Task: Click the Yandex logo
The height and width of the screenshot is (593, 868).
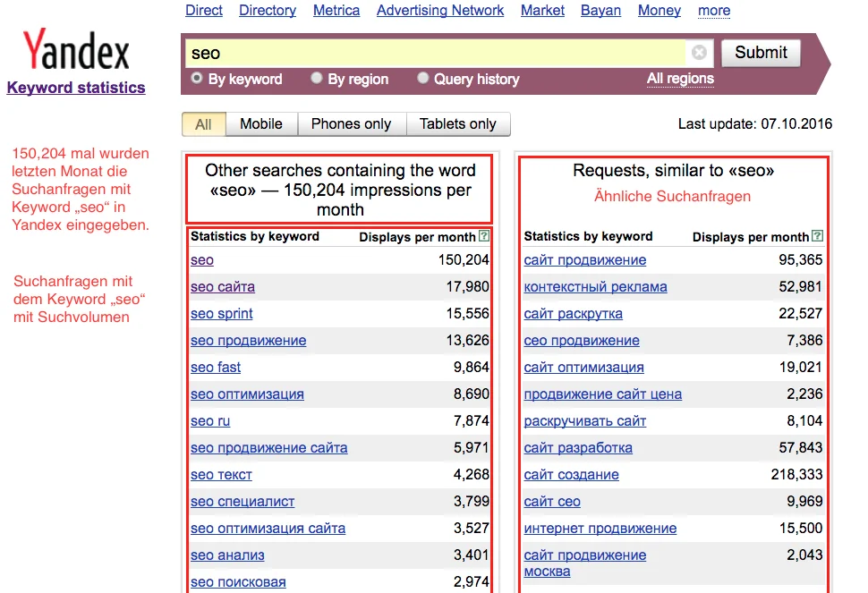Action: (x=76, y=51)
